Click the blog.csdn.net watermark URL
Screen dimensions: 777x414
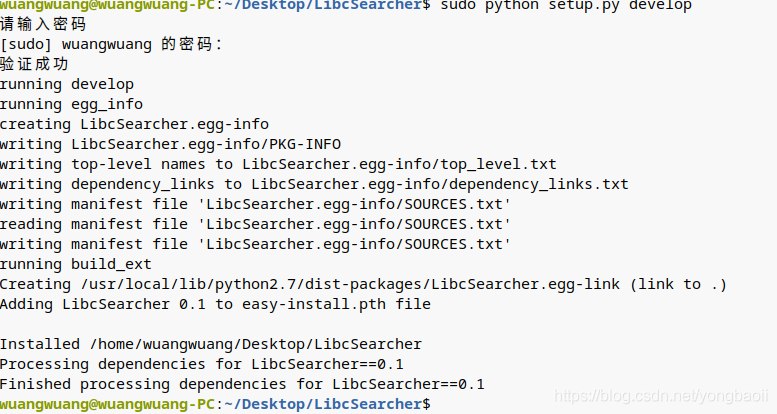click(x=658, y=397)
